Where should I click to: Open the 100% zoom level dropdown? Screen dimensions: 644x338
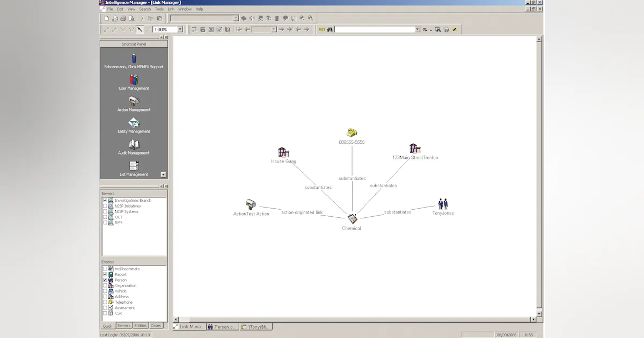[x=180, y=30]
